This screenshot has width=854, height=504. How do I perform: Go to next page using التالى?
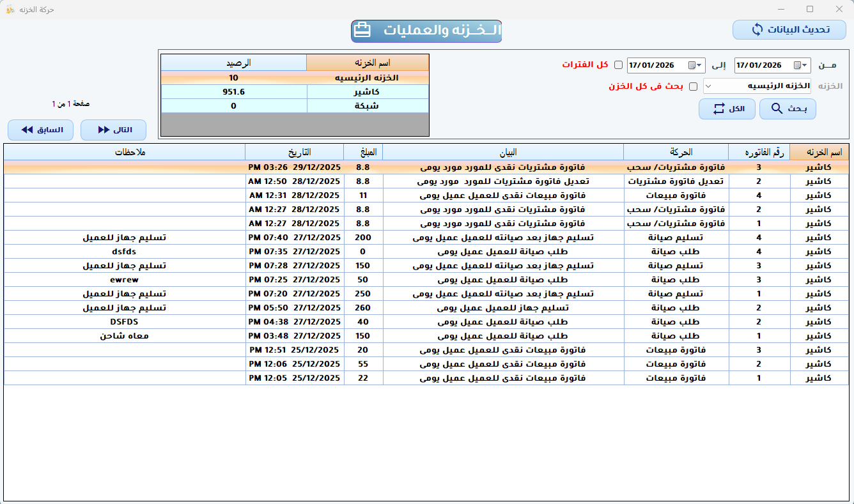click(114, 130)
